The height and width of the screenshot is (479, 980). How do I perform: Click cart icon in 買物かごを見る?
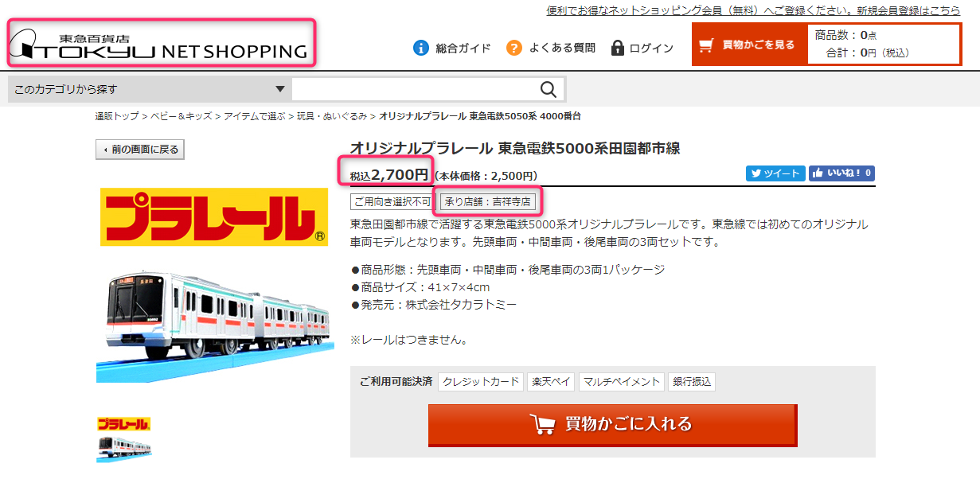pos(706,45)
